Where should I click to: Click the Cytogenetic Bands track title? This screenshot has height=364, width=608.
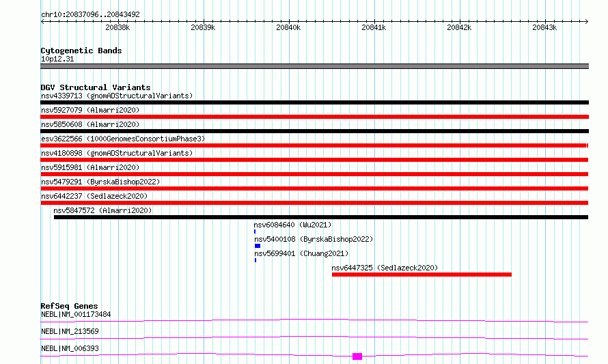pos(81,51)
